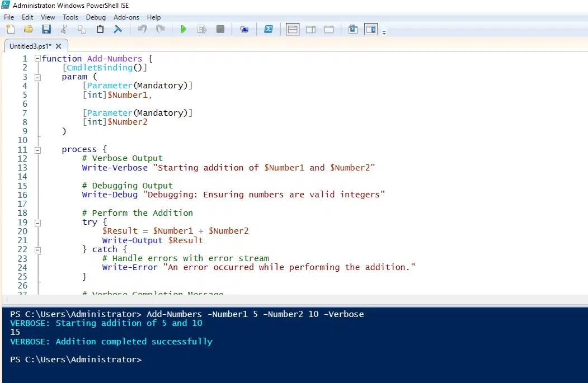
Task: Collapse the process block
Action: pos(37,150)
